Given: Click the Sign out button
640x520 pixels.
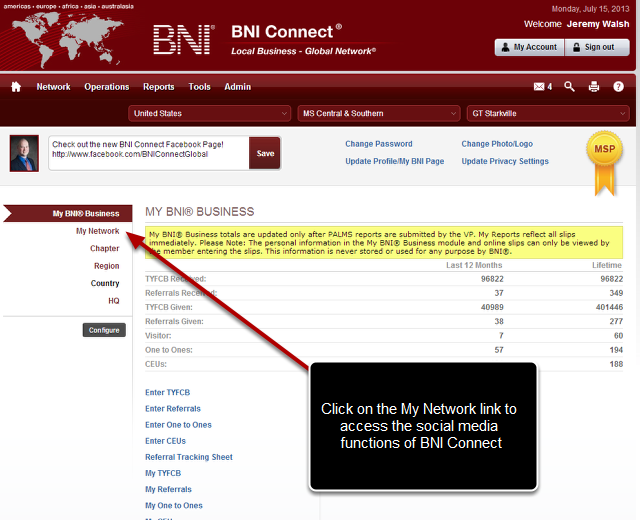Looking at the screenshot, I should click(x=597, y=47).
